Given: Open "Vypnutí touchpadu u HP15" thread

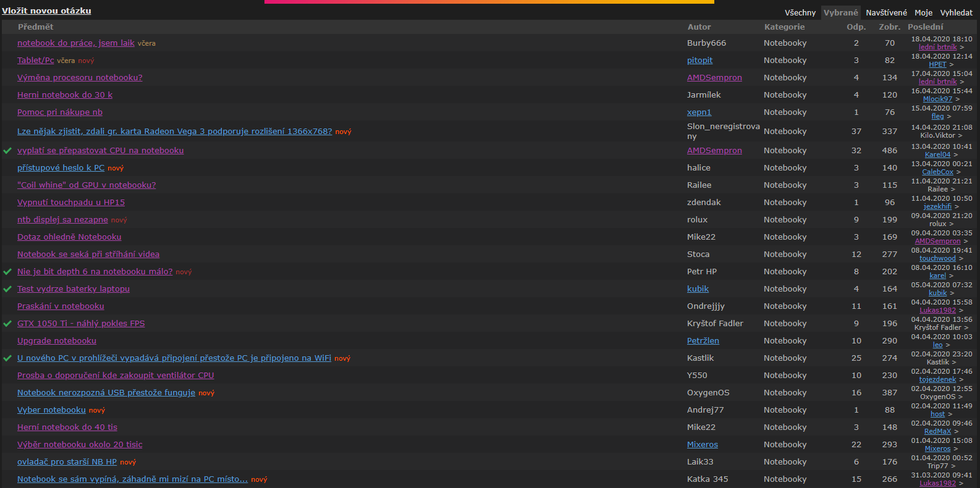Looking at the screenshot, I should pos(71,203).
